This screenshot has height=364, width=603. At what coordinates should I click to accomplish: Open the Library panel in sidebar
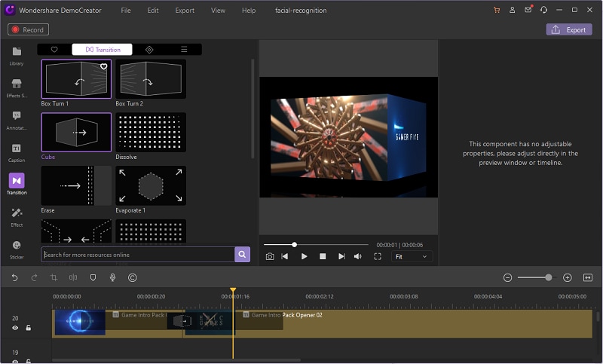pos(17,55)
